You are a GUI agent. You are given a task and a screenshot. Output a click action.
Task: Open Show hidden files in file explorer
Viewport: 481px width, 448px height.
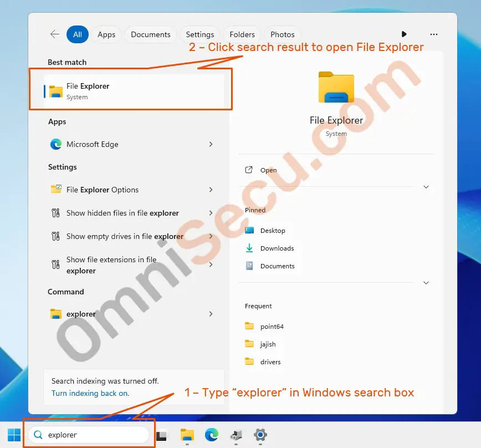[134, 213]
